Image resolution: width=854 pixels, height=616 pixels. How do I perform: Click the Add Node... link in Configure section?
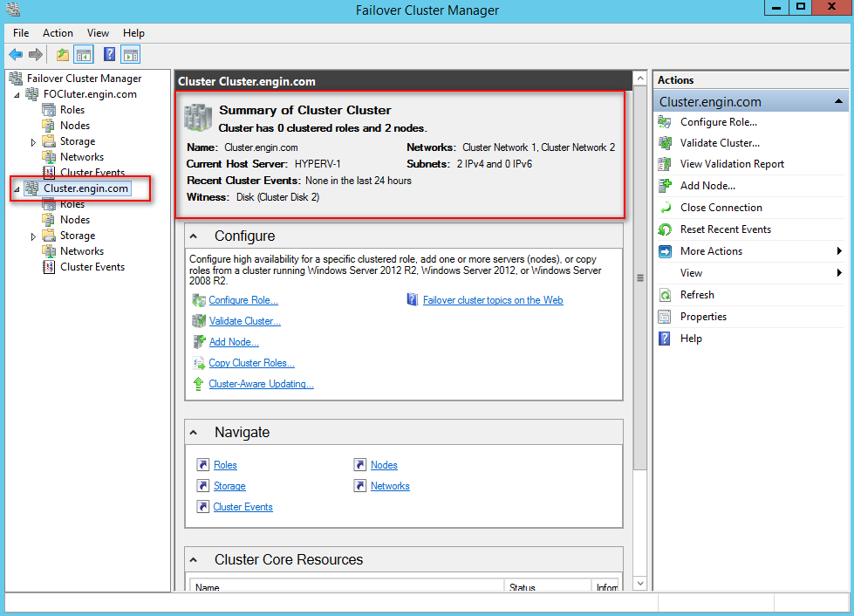[x=234, y=342]
